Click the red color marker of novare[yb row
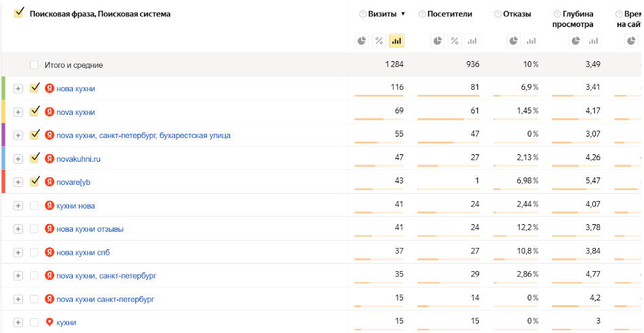Viewport: 644px width, 333px height. tap(3, 181)
